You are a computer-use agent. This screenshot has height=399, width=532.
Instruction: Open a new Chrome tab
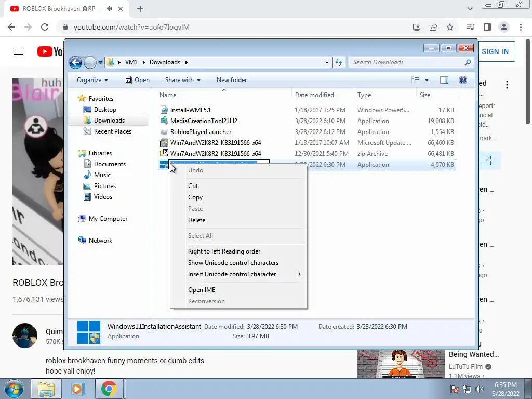point(140,9)
